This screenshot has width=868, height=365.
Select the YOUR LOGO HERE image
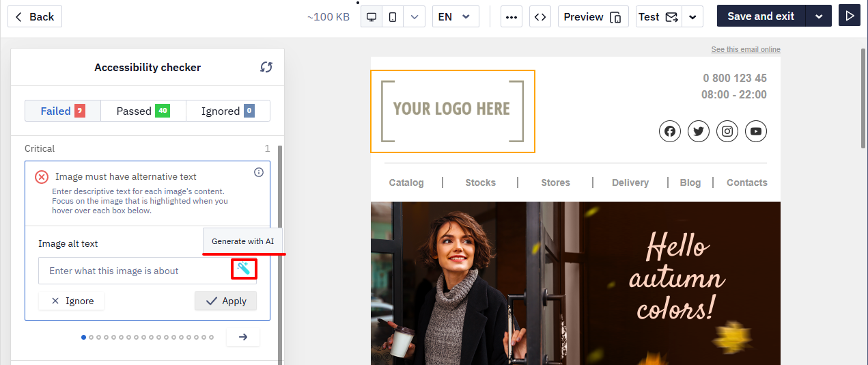tap(453, 111)
